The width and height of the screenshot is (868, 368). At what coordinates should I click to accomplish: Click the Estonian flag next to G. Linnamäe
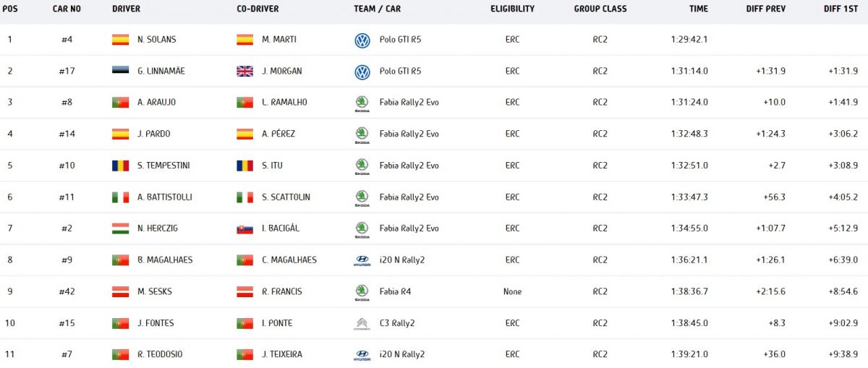[120, 71]
